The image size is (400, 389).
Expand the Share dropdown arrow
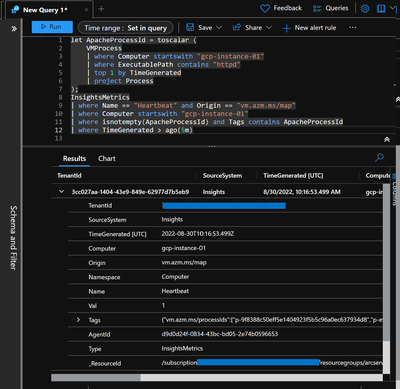(269, 28)
